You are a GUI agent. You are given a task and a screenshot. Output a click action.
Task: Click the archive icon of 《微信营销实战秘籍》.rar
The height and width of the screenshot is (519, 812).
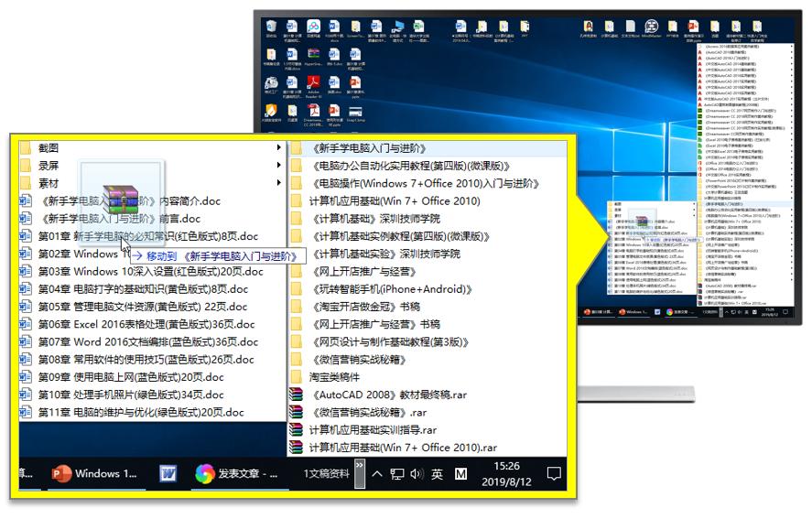296,412
